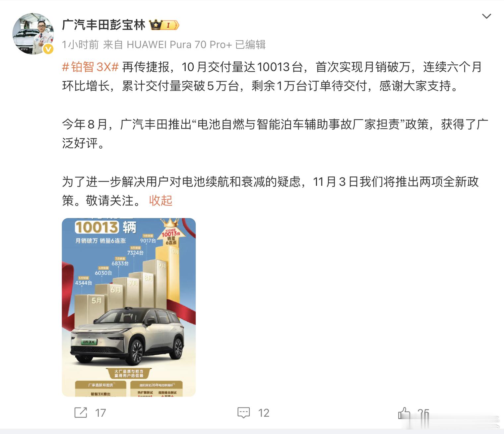The width and height of the screenshot is (504, 434).
Task: Open the paragraph about 10月交付量达10013台
Action: point(272,77)
